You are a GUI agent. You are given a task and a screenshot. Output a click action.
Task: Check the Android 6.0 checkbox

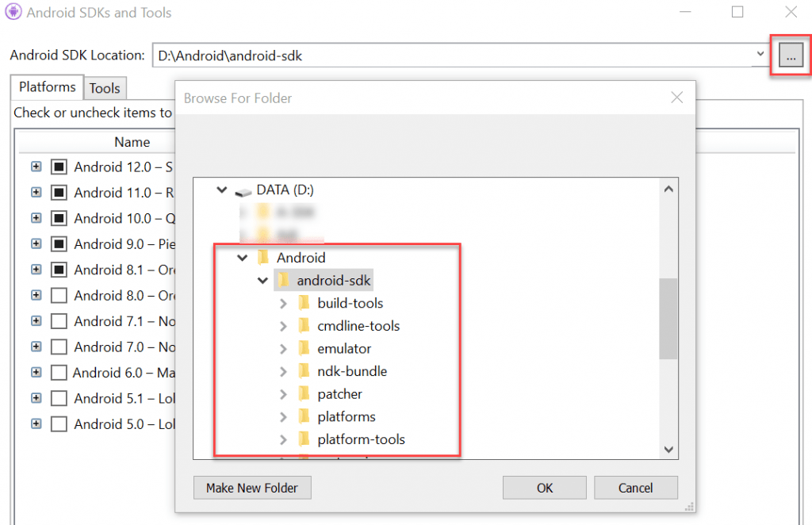click(x=59, y=372)
